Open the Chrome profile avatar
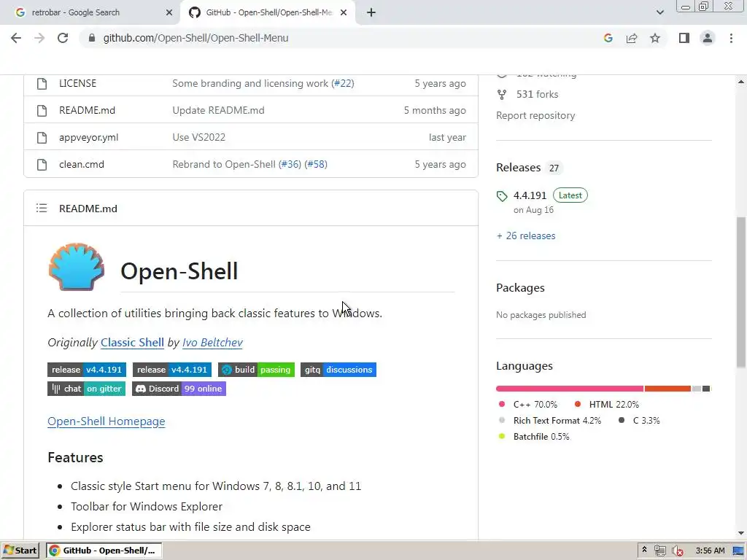This screenshot has width=747, height=560. pos(708,38)
